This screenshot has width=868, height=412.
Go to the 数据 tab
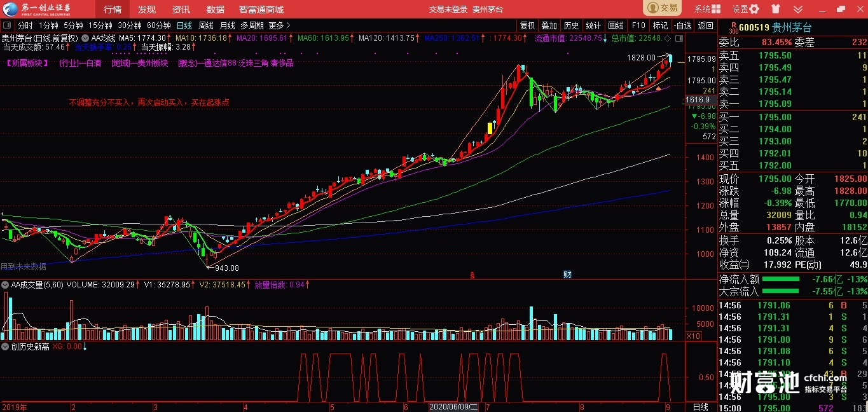click(x=216, y=10)
